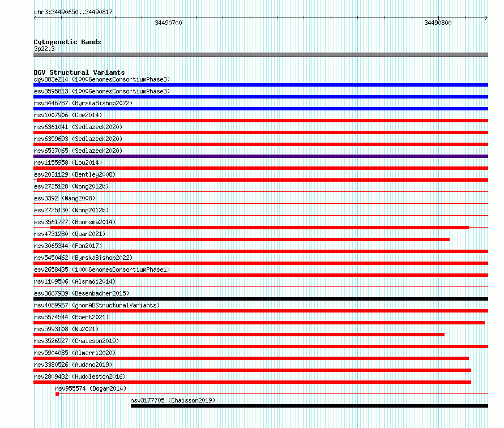Open nsv6359693 (Sedlazeck2020) label
Image resolution: width=504 pixels, height=428 pixels.
78,139
